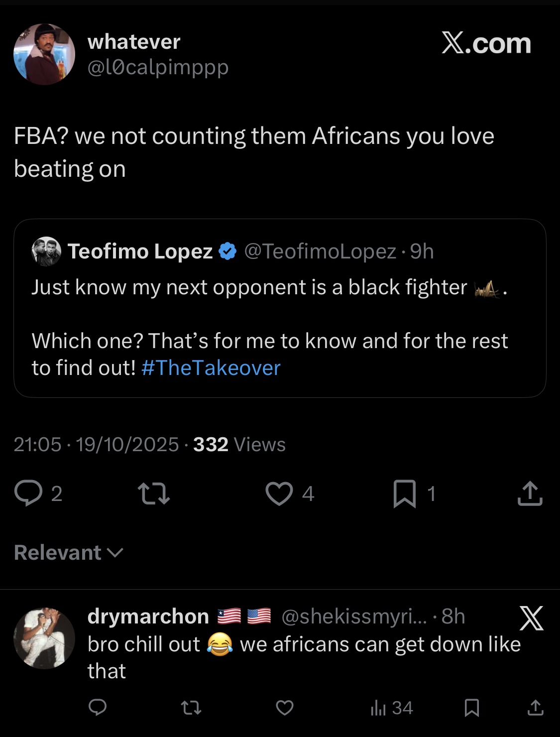560x737 pixels.
Task: Open the #TheTakeover hashtag
Action: coord(211,368)
